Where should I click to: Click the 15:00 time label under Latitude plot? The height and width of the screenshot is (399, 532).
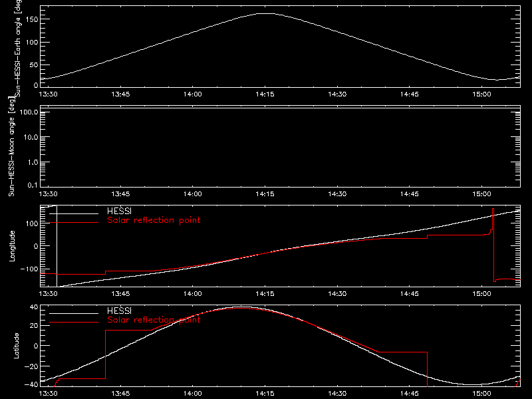(481, 393)
